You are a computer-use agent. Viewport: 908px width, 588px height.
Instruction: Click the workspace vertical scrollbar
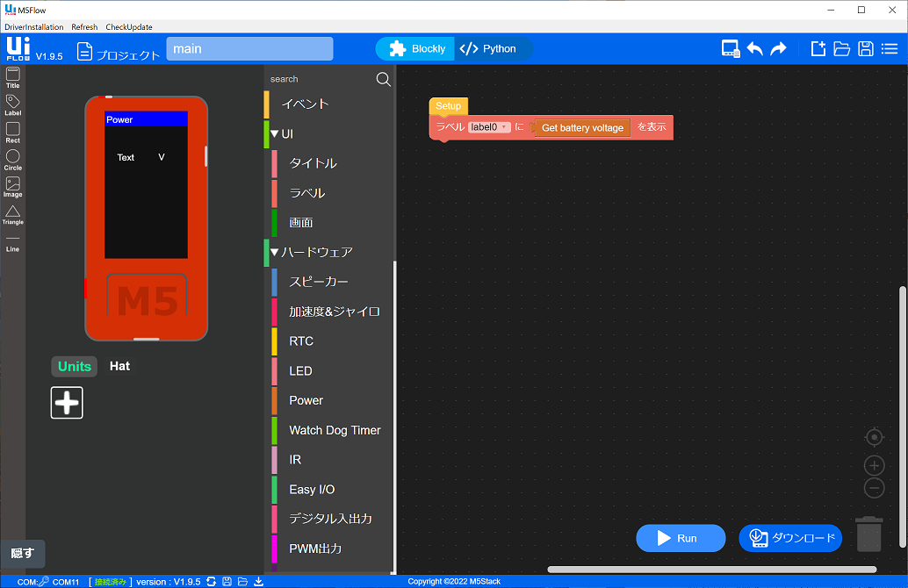pyautogui.click(x=902, y=417)
